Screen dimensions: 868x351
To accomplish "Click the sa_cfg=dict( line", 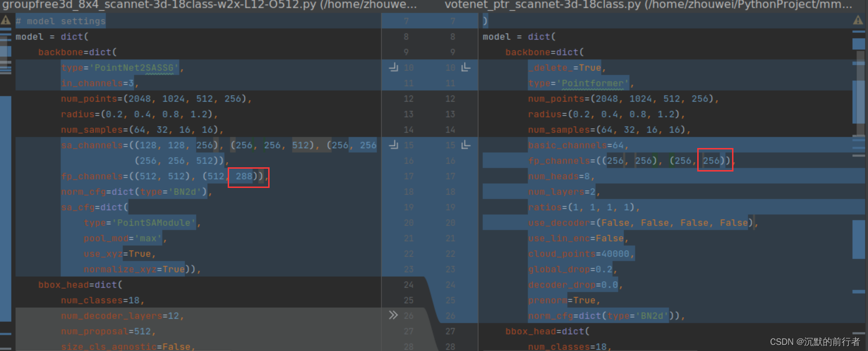I will tap(95, 207).
